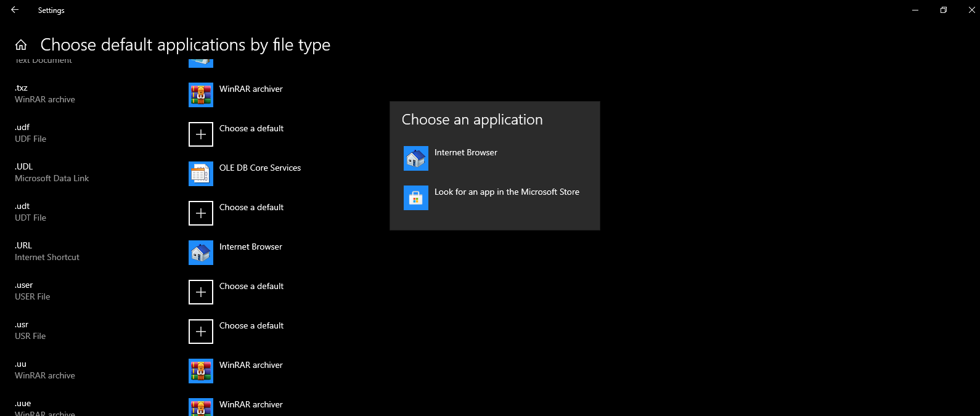Screen dimensions: 980x416
Task: Click the UDT File description
Action: [31, 218]
